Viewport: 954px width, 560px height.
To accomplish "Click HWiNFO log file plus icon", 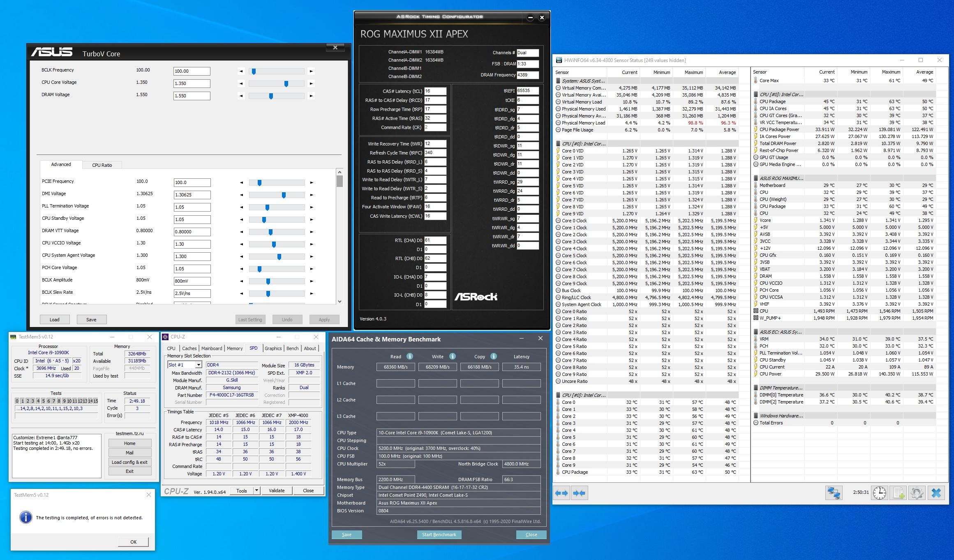I will click(898, 493).
